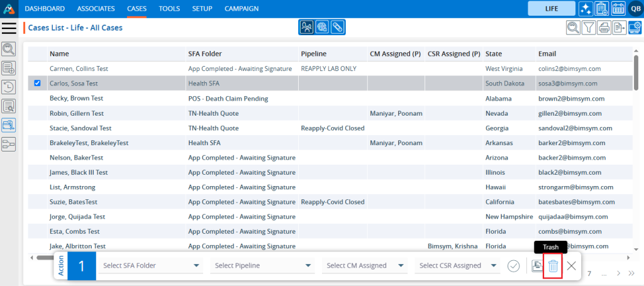Viewport: 644px width, 286px height.
Task: Sort by the Name column header
Action: [59, 54]
